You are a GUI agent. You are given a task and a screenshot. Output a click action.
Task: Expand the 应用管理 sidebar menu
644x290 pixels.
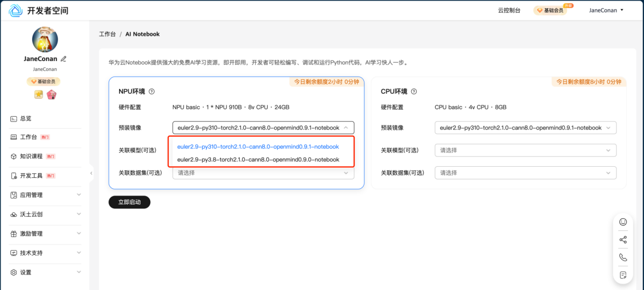[45, 195]
